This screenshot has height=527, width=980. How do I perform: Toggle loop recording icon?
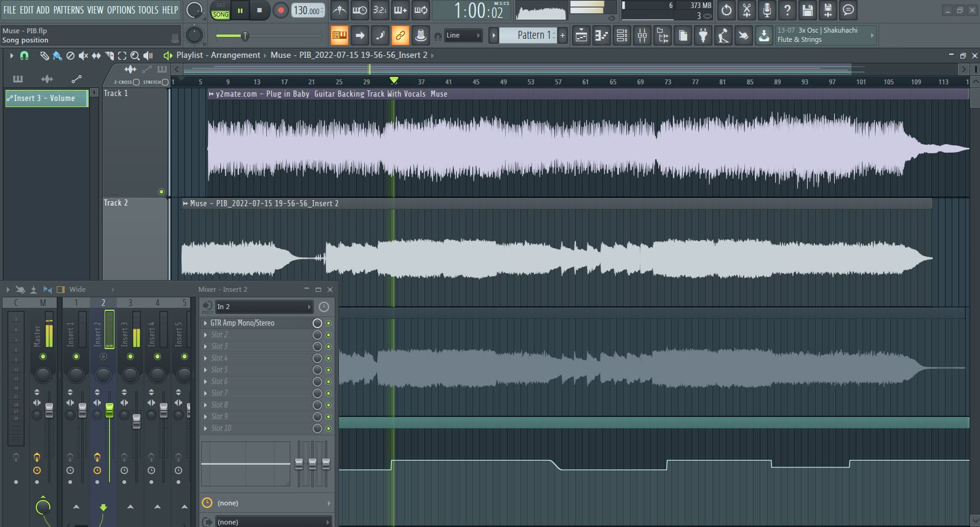pyautogui.click(x=421, y=10)
